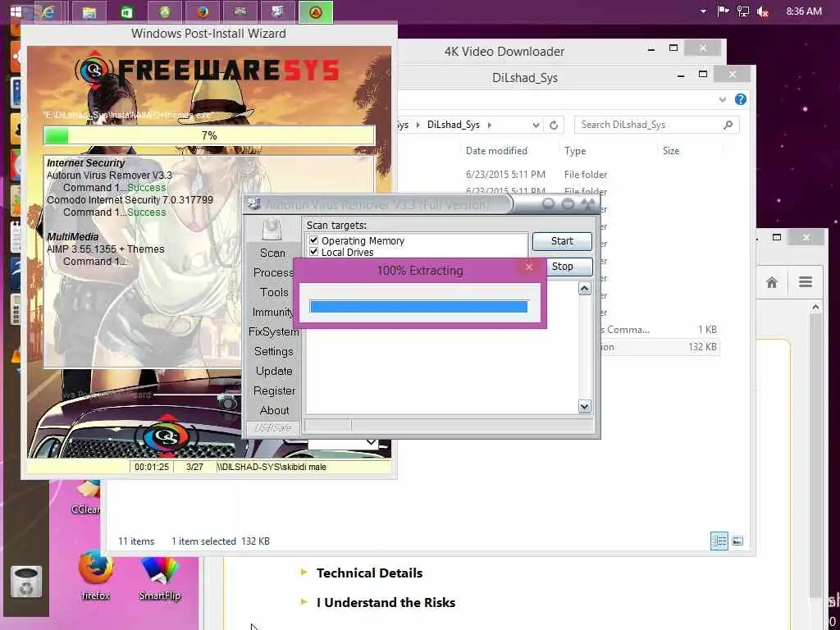Expand the breadcrumb arrow after DiLshad_Sys
The height and width of the screenshot is (630, 840).
point(489,125)
